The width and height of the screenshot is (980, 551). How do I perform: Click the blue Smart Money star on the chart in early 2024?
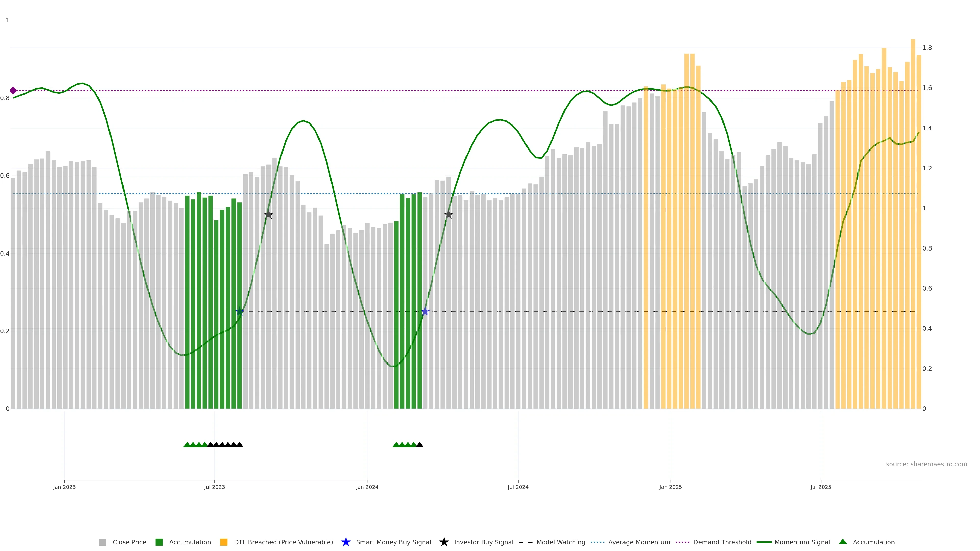[x=425, y=312]
